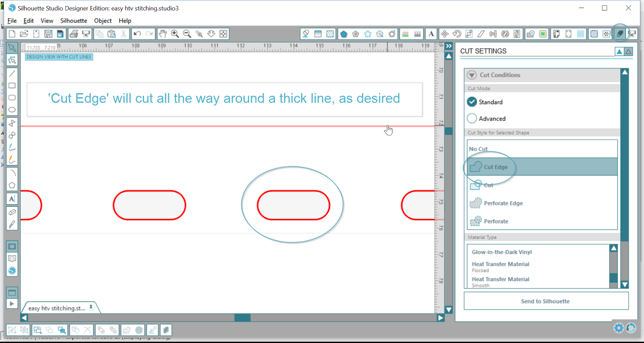Open the Cut Settings blade icon
This screenshot has width=644, height=343.
click(x=620, y=34)
